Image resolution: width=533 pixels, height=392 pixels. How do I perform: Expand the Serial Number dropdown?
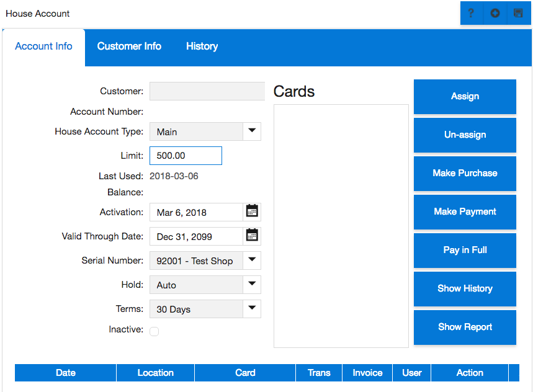click(252, 261)
